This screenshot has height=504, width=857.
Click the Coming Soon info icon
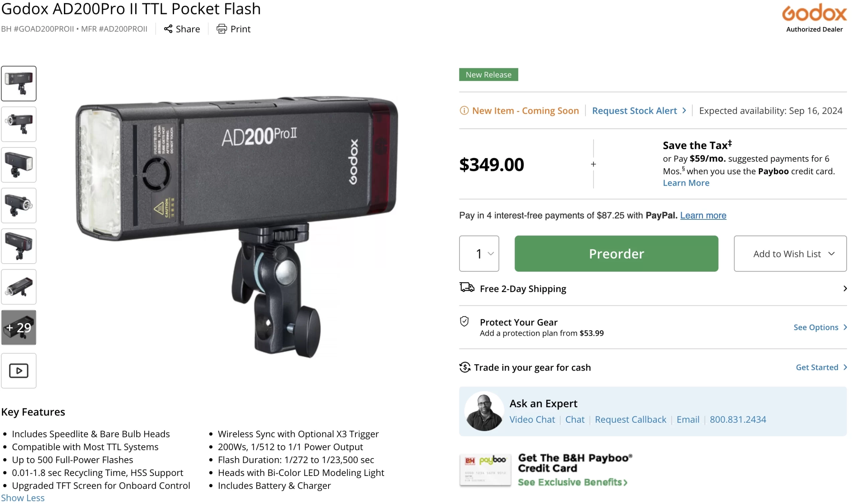click(464, 111)
